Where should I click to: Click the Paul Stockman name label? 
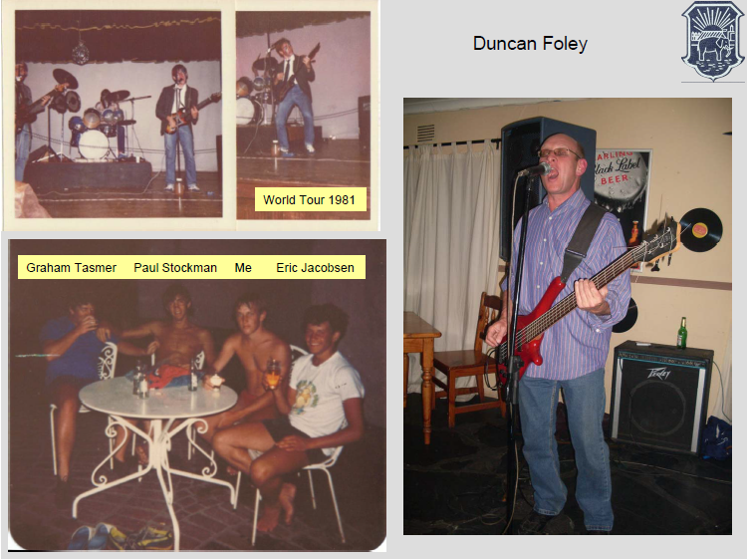tap(175, 268)
